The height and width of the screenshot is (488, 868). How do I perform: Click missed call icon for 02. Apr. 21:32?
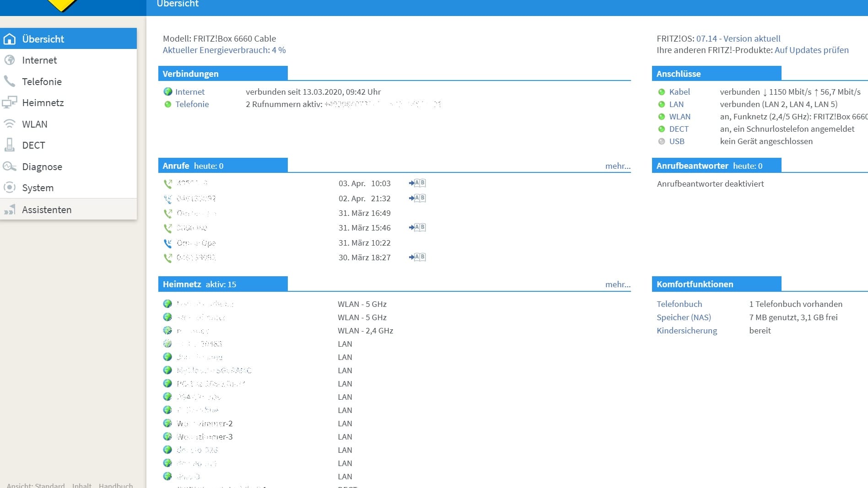[x=168, y=199]
